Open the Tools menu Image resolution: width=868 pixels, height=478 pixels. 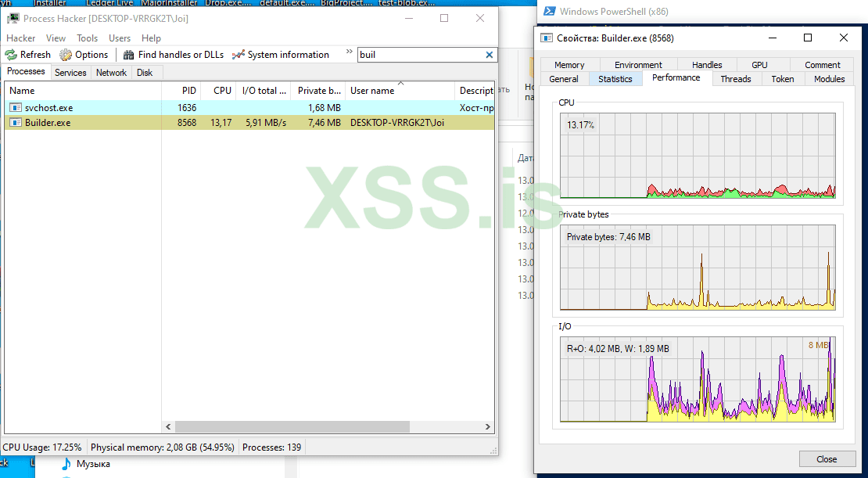click(87, 38)
